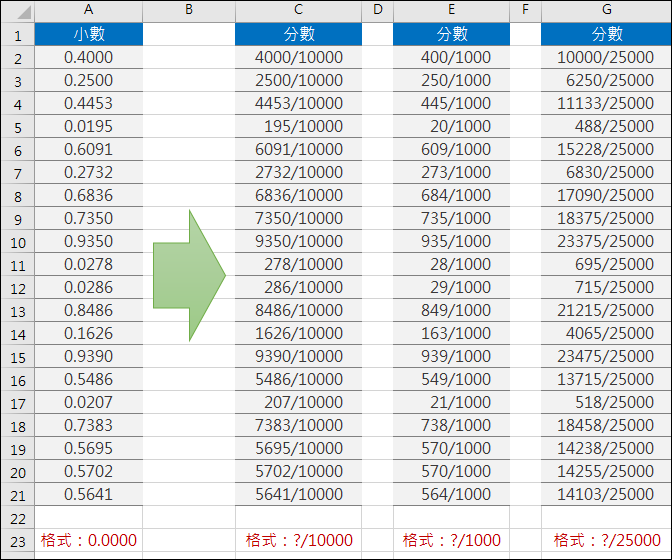Screen dimensions: 672x560
Task: Select cell containing 0.9350
Action: [x=89, y=241]
